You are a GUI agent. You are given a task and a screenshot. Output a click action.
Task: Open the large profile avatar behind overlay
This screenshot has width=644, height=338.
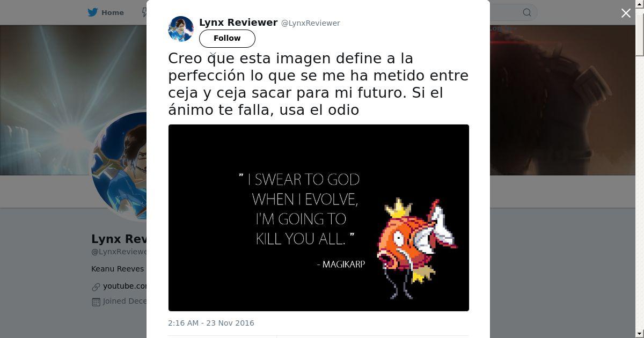[119, 165]
